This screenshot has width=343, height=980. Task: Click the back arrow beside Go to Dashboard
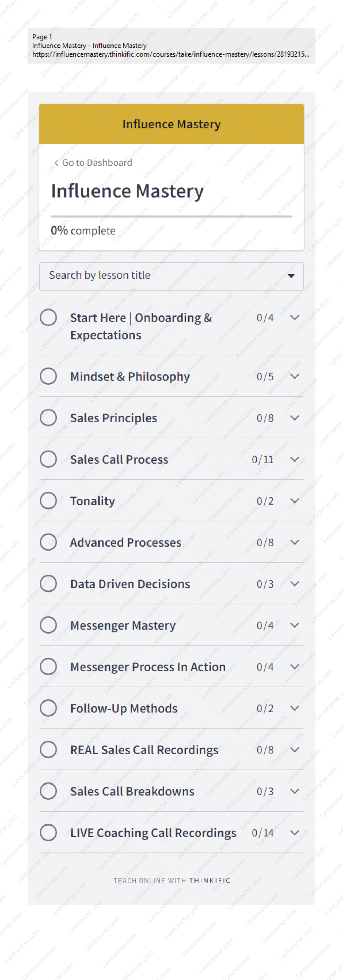pyautogui.click(x=57, y=163)
